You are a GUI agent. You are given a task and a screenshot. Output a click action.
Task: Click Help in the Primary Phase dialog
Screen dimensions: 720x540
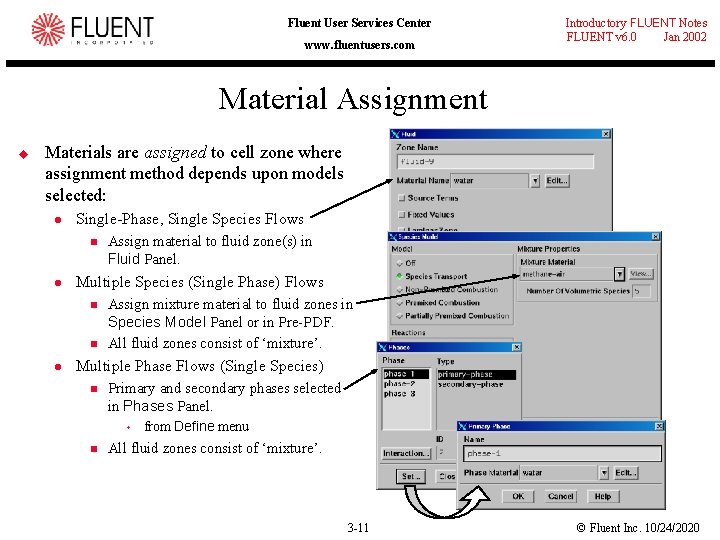click(x=603, y=496)
